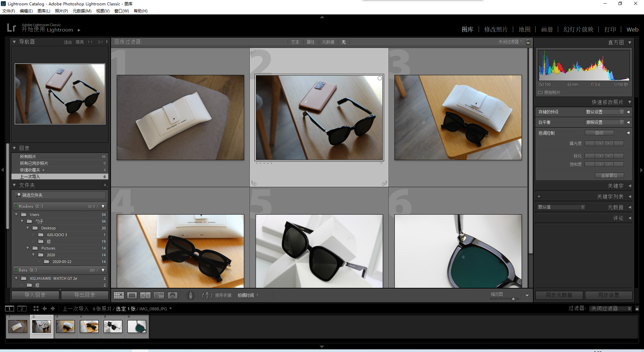Image resolution: width=644 pixels, height=352 pixels.
Task: Click the 全部复位 reset button
Action: pos(609,175)
